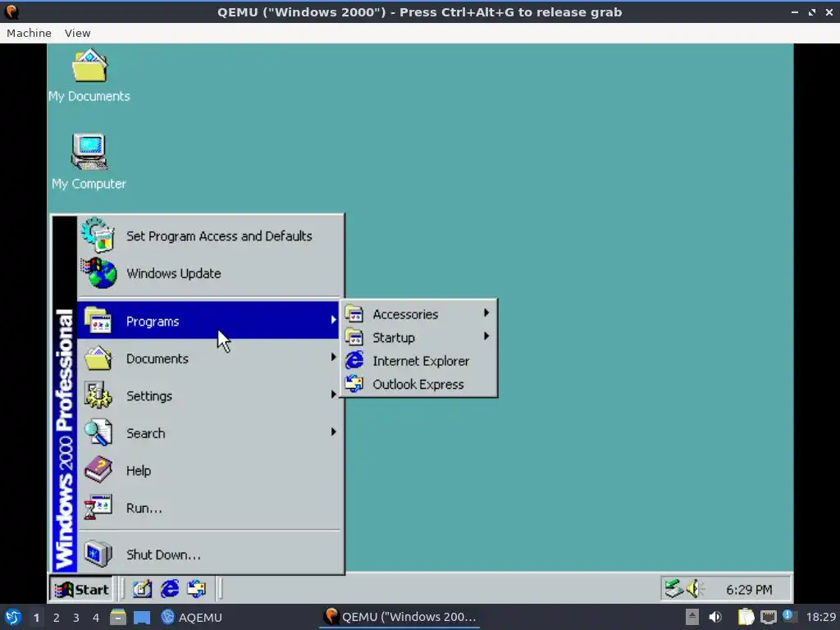Select Internet Explorer text in Programs submenu

(x=421, y=361)
